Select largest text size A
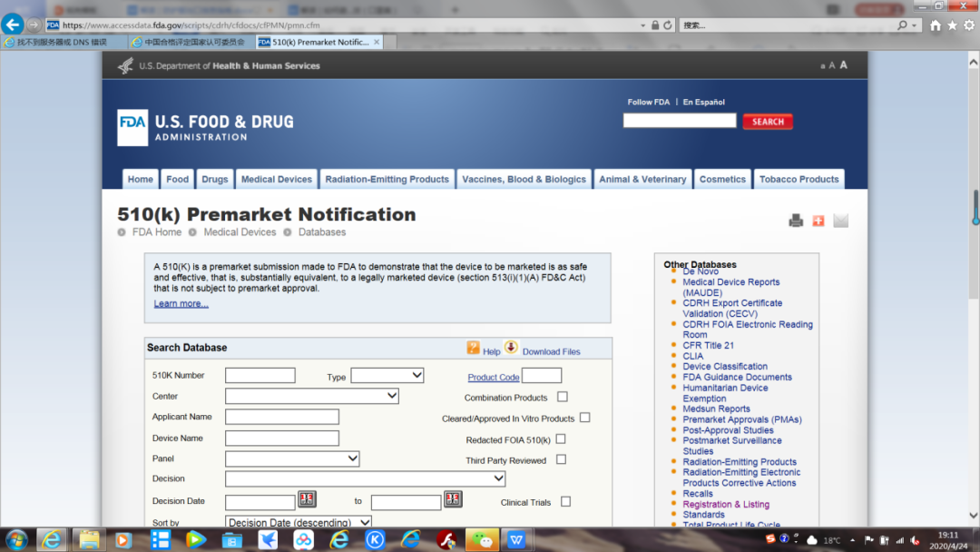Screen dimensions: 980x552 pos(844,65)
